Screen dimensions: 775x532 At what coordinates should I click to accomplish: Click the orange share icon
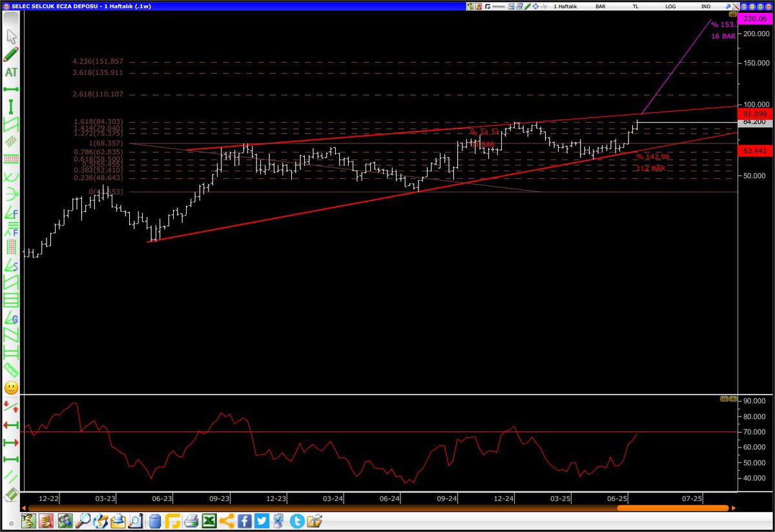point(227,521)
